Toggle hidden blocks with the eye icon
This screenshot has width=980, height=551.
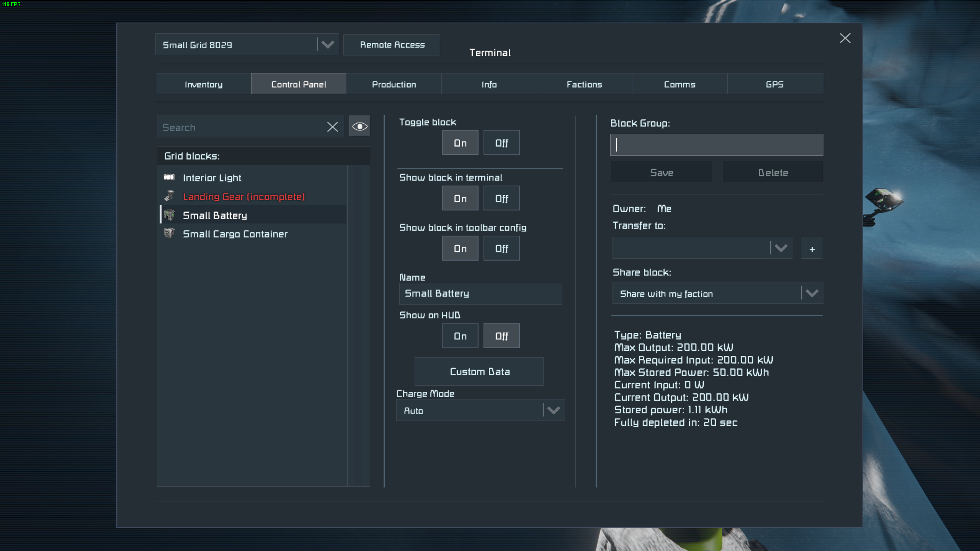click(359, 126)
